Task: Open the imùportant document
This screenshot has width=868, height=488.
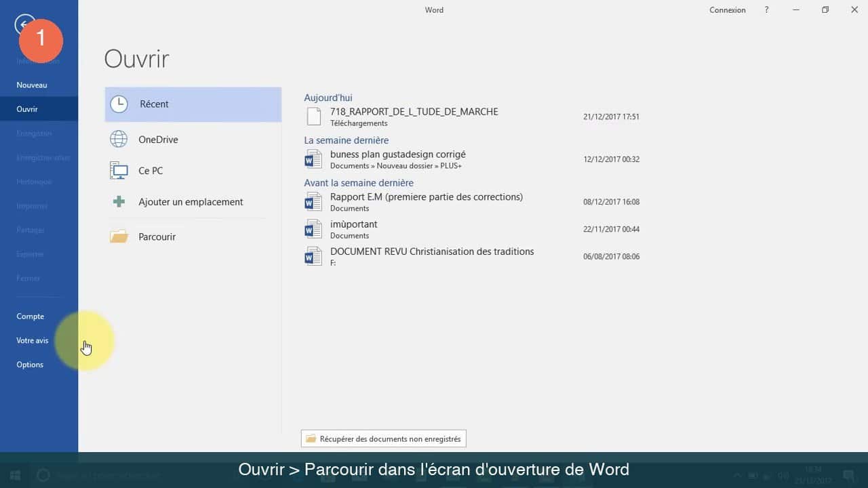Action: click(472, 229)
